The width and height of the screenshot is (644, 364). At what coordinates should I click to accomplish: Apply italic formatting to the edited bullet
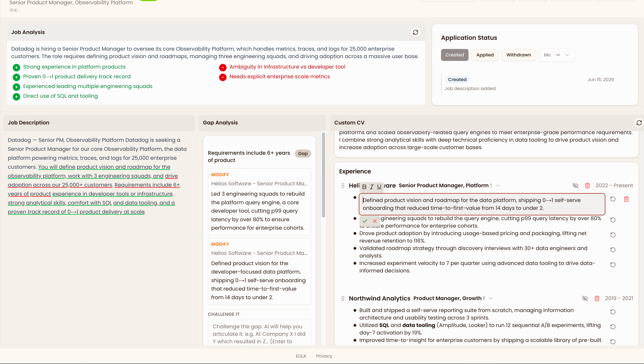click(372, 187)
